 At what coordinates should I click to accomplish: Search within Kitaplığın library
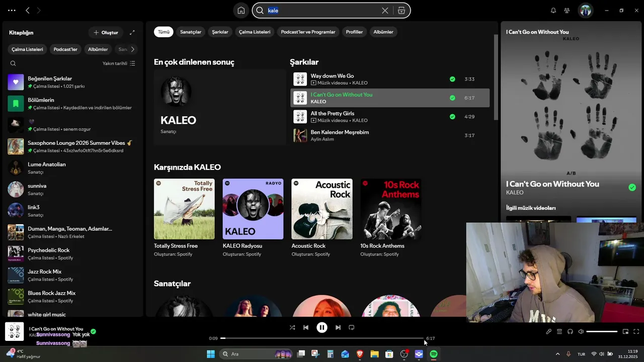[x=13, y=63]
